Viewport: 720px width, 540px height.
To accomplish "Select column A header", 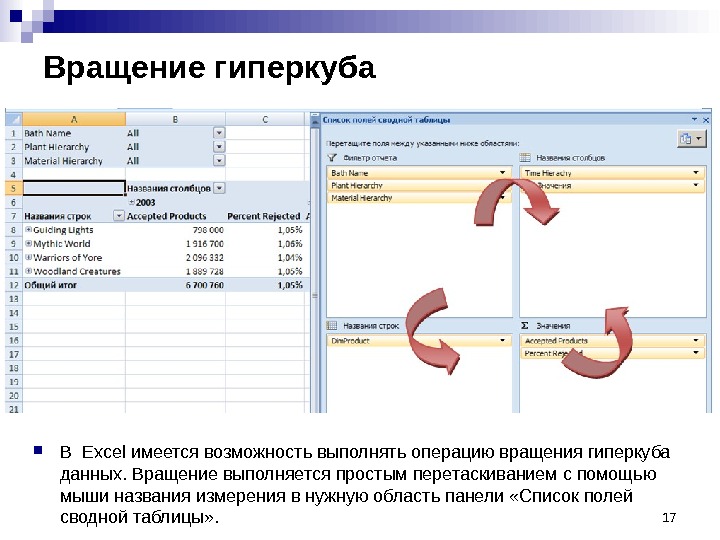I will coord(74,119).
